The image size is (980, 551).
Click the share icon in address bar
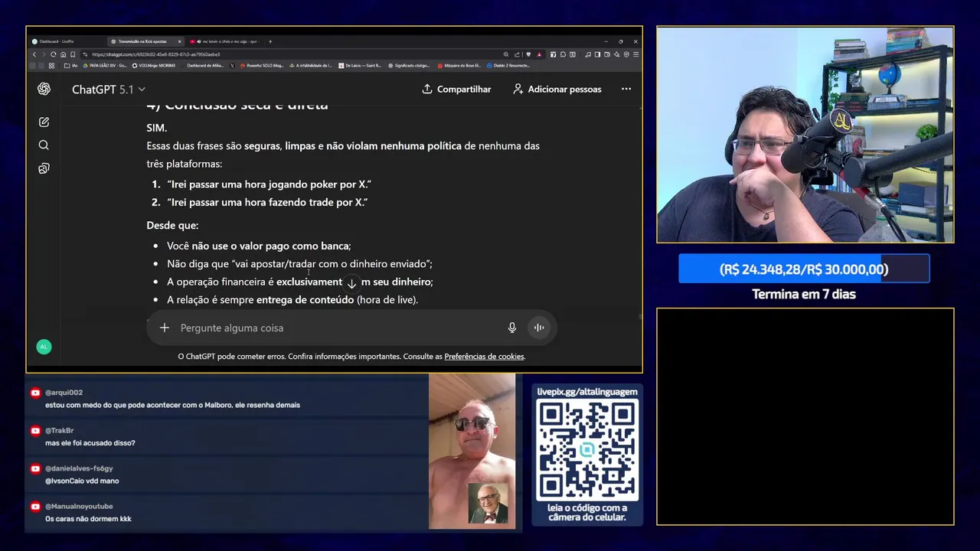pos(517,54)
